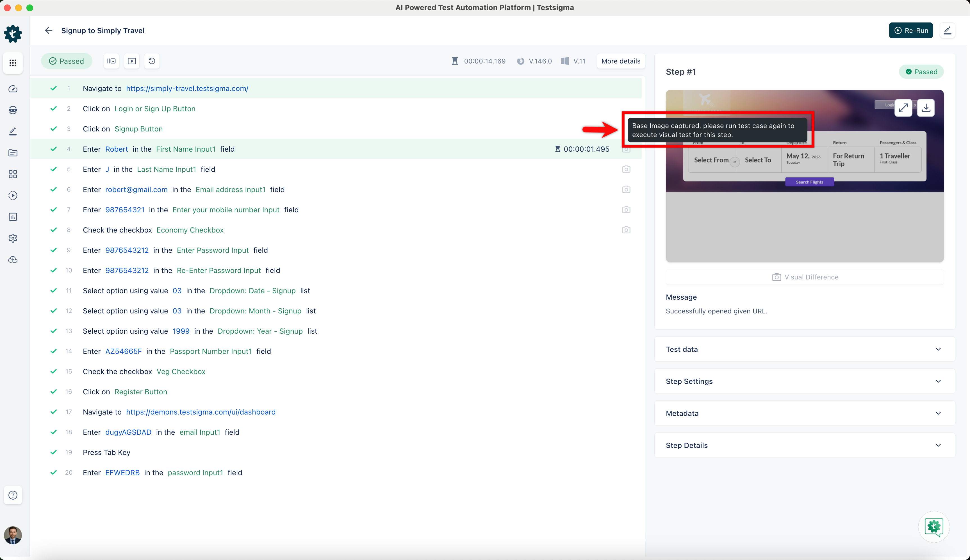Click the Testsigma gear logo
970x560 pixels.
13,34
